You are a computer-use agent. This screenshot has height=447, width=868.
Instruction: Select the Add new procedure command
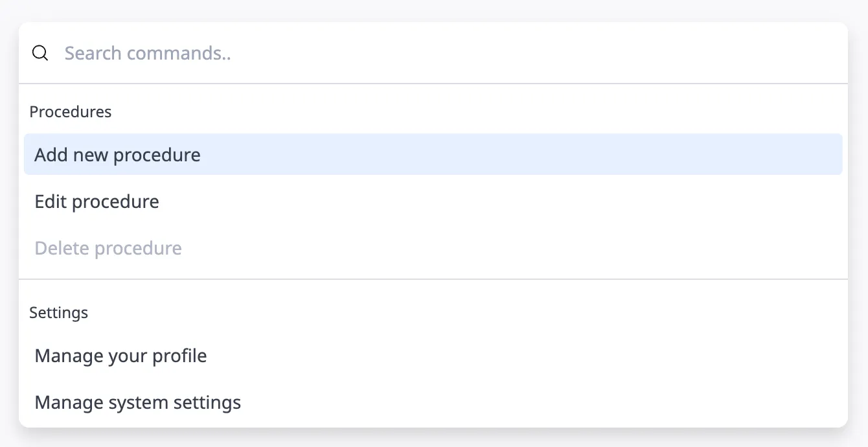118,155
